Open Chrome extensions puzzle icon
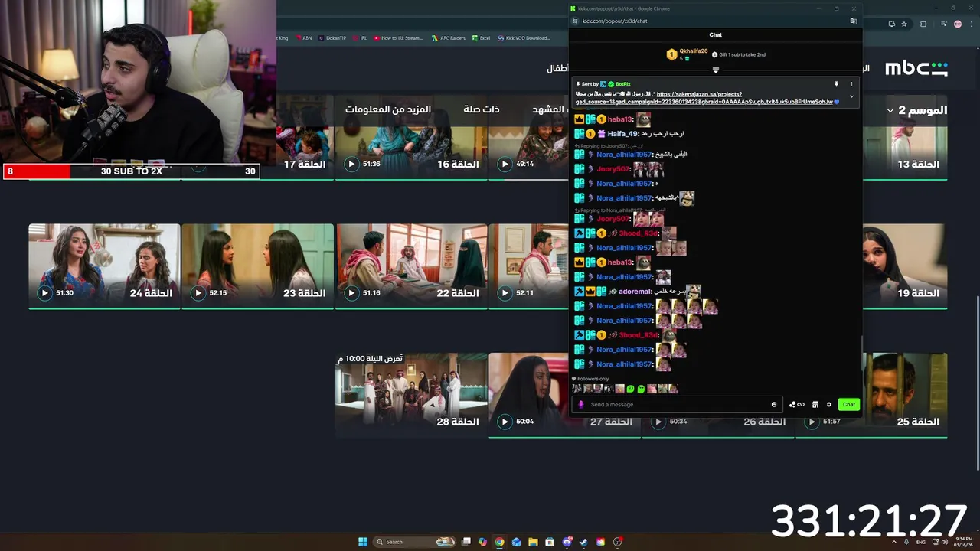 [923, 24]
